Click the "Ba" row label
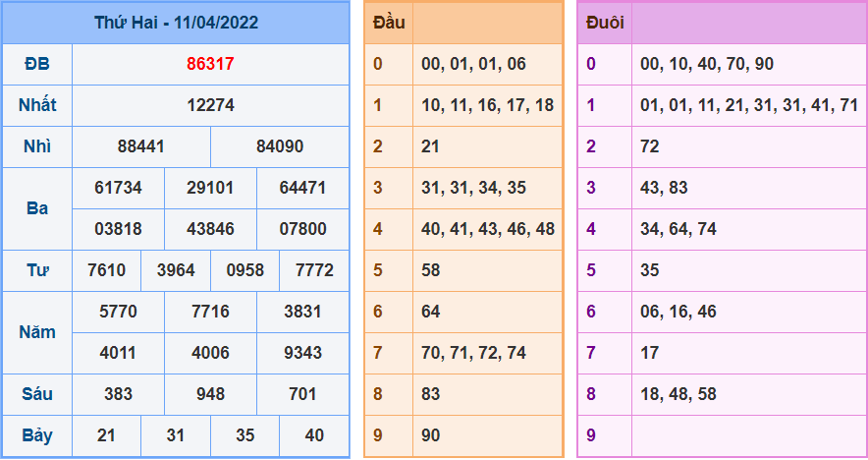Viewport: 868px width, 460px height. 37,208
